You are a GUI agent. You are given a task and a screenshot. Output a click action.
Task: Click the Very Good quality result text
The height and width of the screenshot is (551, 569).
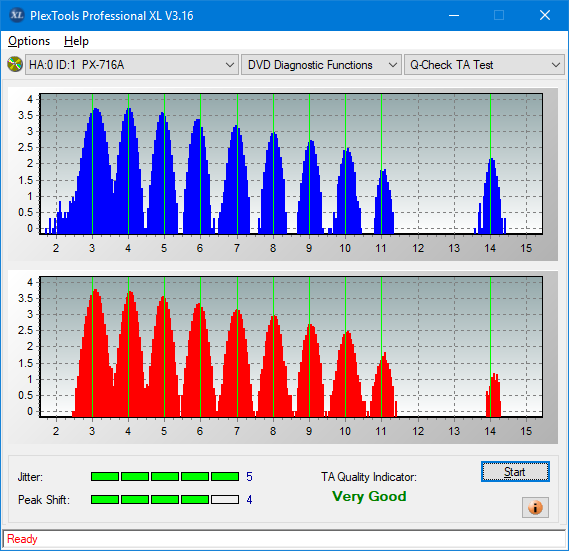[369, 496]
